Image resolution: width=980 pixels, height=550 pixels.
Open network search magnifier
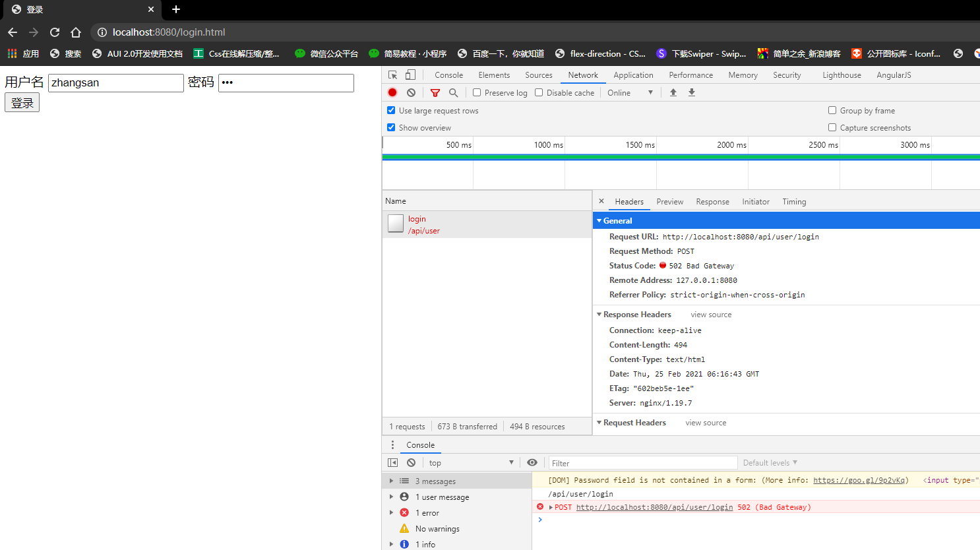point(454,93)
